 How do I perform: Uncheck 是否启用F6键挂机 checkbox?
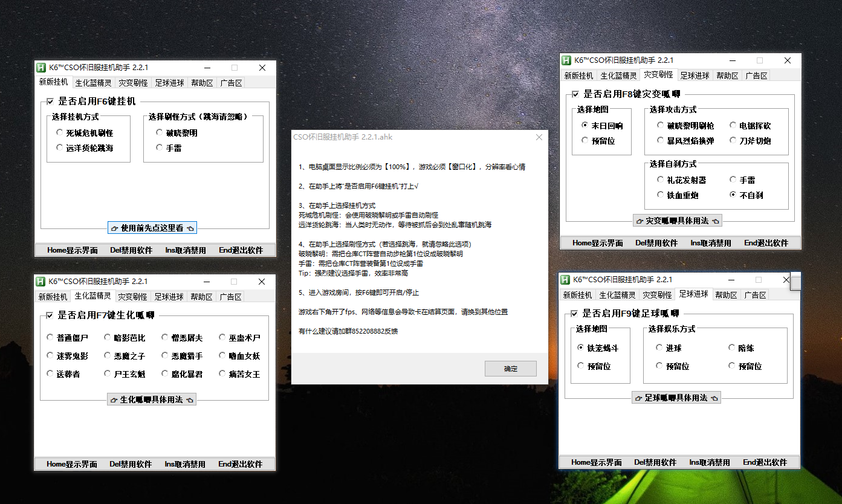point(50,101)
